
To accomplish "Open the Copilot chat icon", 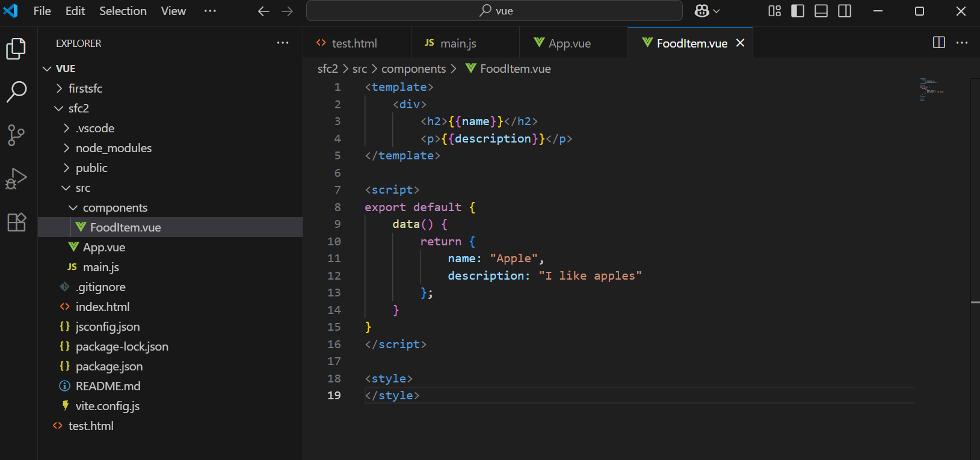I will coord(701,11).
